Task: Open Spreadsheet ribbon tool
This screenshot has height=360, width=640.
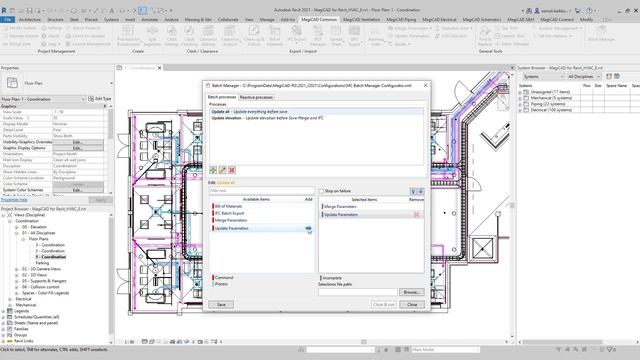Action: click(336, 35)
